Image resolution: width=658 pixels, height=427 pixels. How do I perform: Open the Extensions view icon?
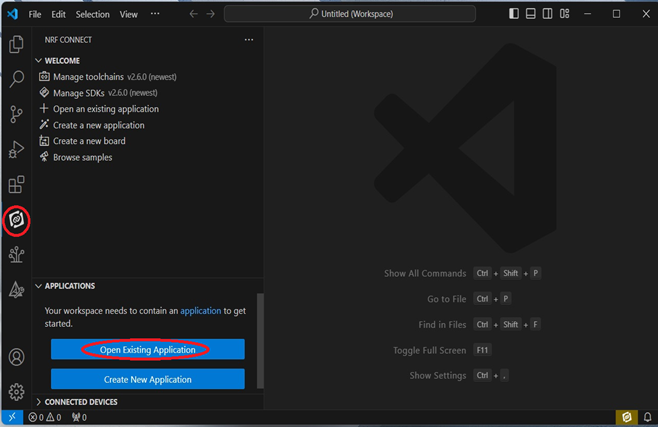tap(16, 185)
